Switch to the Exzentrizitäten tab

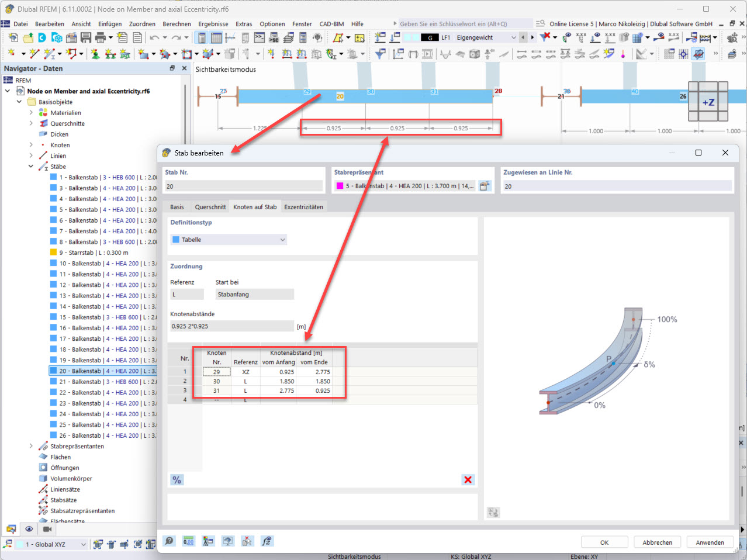(x=303, y=207)
